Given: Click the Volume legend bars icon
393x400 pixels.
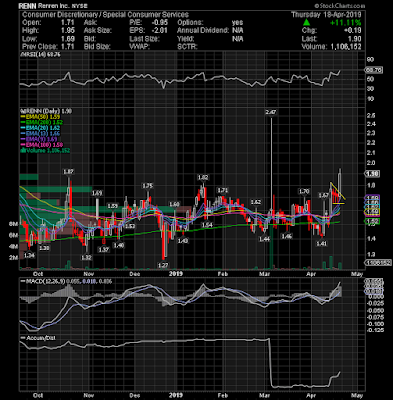Looking at the screenshot, I should 22,151.
